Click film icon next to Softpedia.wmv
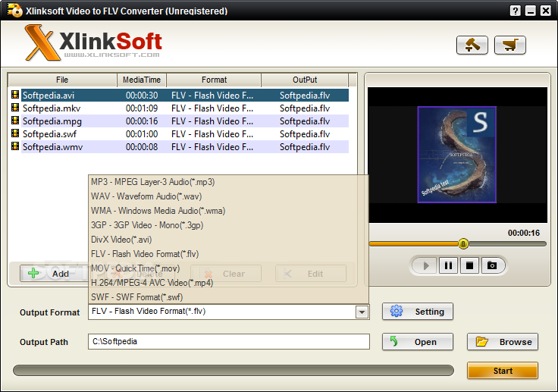 (15, 146)
